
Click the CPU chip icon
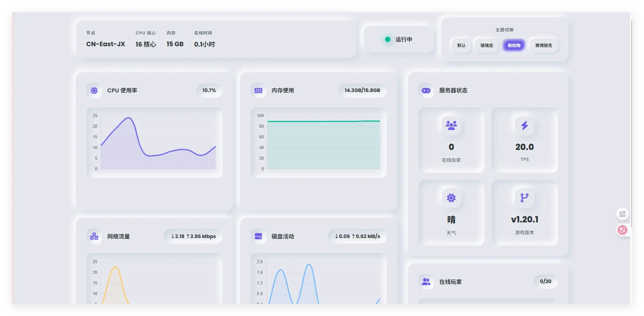tap(94, 90)
